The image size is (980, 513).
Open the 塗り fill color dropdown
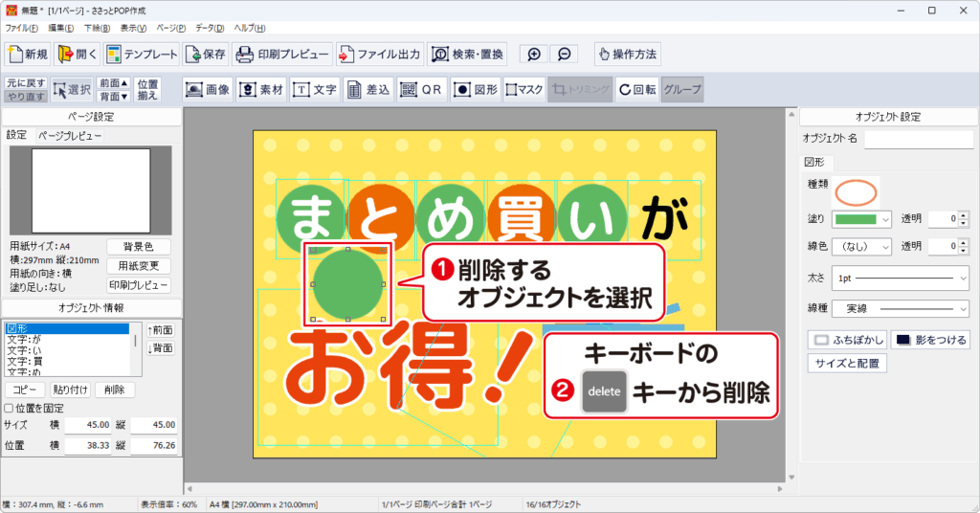(861, 219)
